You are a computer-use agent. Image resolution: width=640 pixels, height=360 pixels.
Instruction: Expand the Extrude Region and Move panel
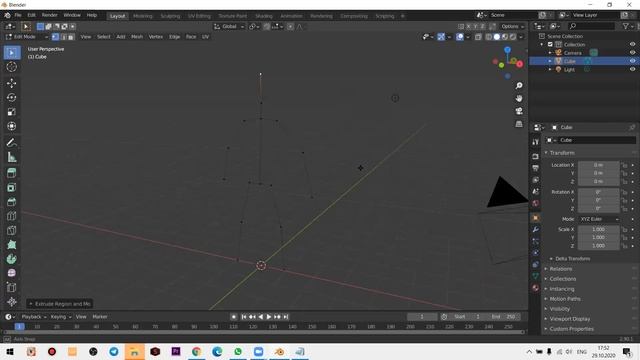tap(60, 304)
